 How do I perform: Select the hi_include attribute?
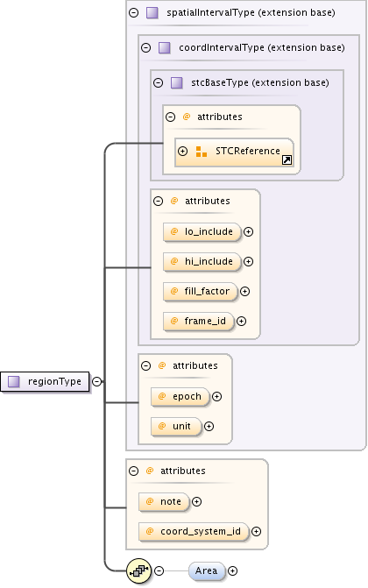click(202, 261)
